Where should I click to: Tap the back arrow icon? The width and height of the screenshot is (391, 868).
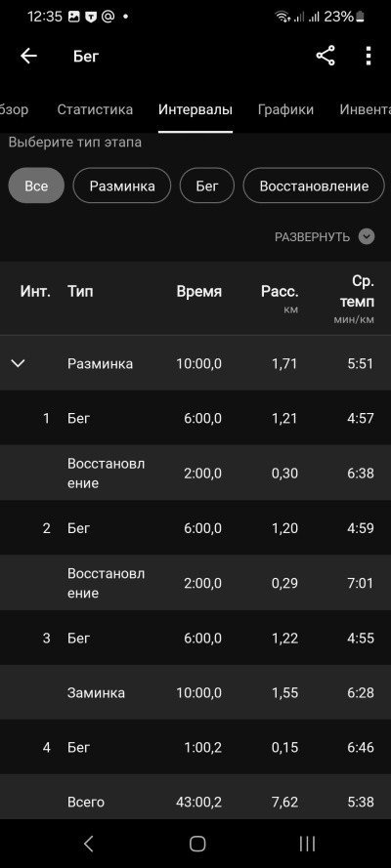tap(28, 56)
